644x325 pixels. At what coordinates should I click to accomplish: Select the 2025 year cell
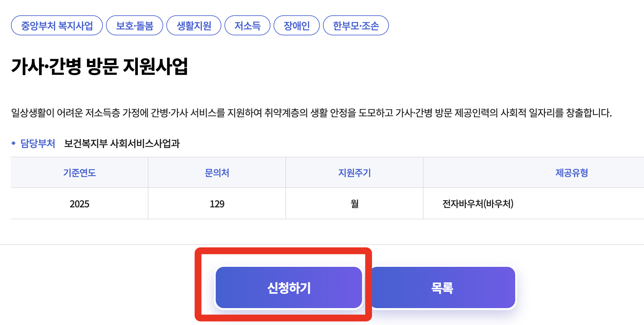79,203
